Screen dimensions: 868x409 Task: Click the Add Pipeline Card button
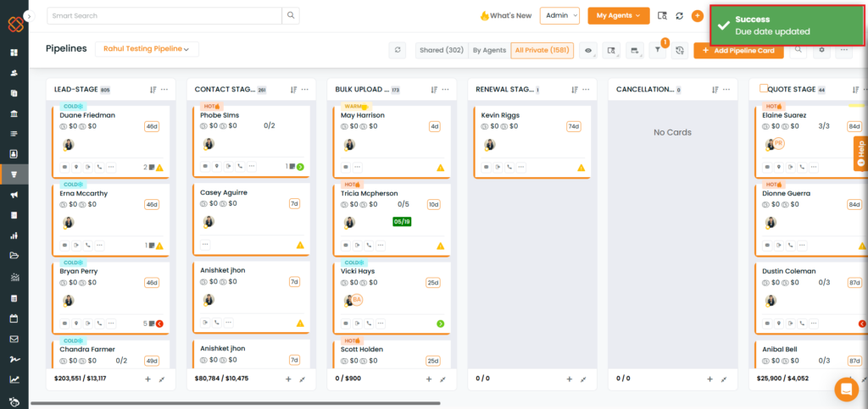[x=737, y=51]
